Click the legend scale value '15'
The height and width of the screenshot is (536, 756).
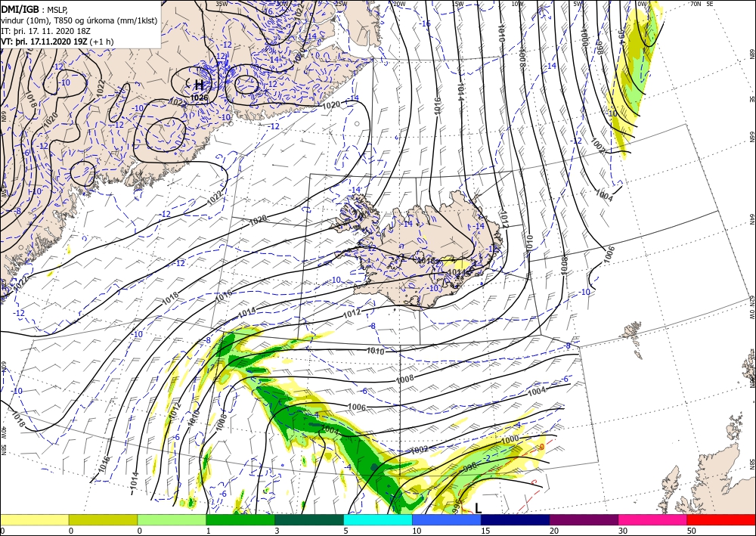point(485,531)
